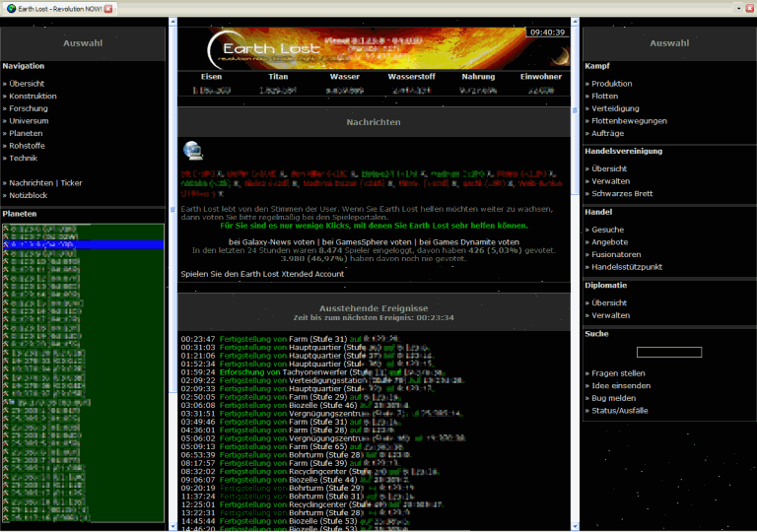Open Gesuche under Handel
The height and width of the screenshot is (532, 757).
(607, 230)
